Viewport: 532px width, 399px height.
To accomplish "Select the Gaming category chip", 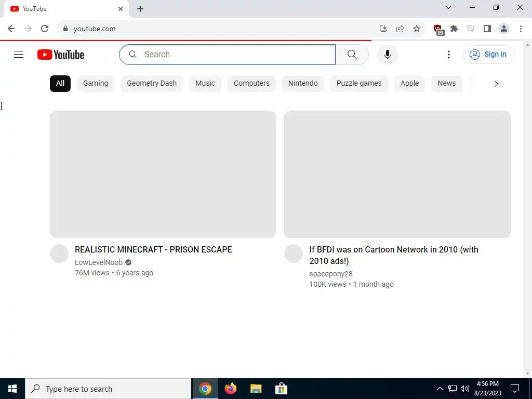I will pyautogui.click(x=96, y=84).
